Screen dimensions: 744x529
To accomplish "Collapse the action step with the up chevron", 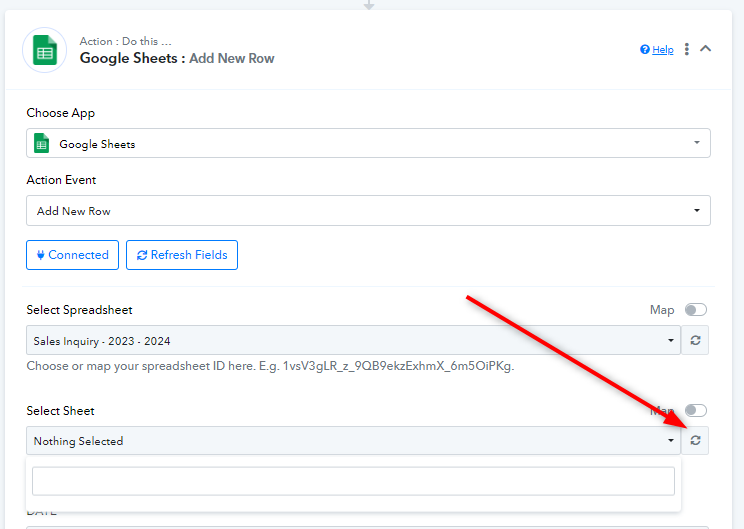I will click(706, 48).
